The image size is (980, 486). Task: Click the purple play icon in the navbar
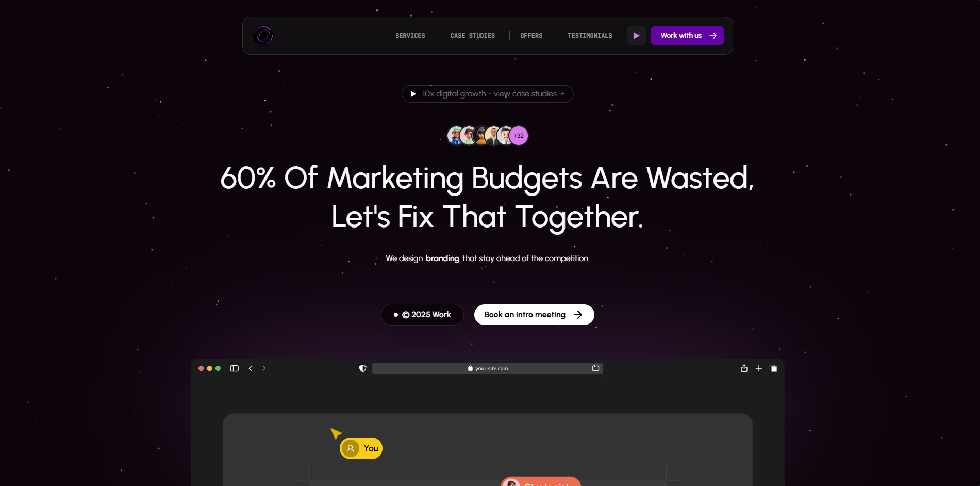click(637, 36)
